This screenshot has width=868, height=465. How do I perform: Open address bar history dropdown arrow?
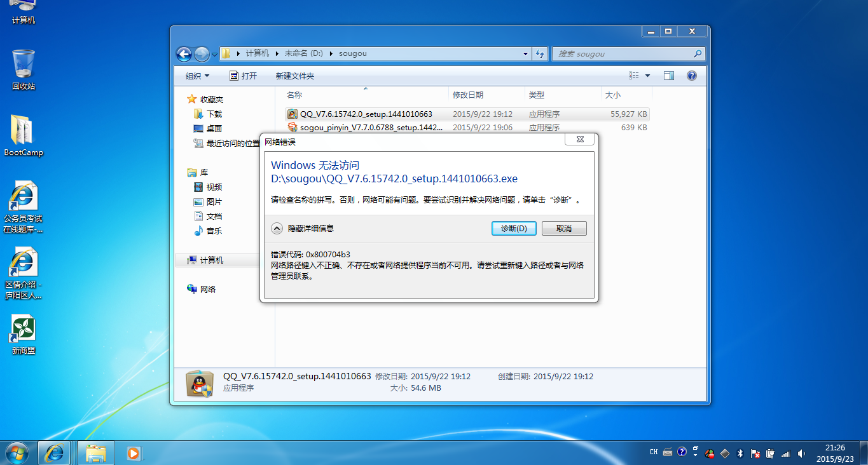pos(525,54)
